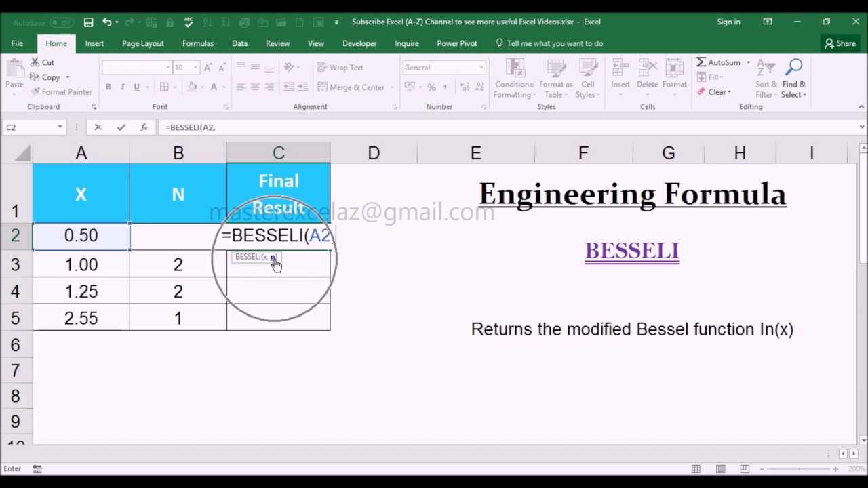The image size is (868, 488).
Task: Toggle Center horizontal alignment
Action: point(255,87)
